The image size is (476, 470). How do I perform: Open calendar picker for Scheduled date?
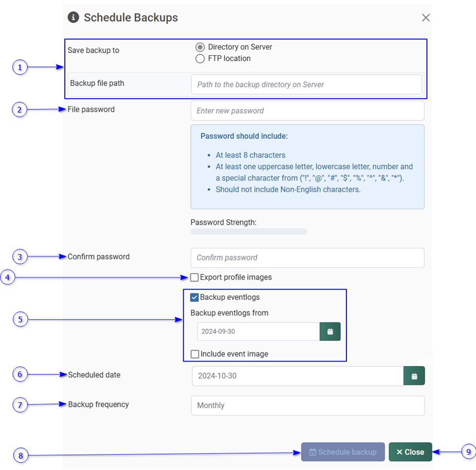(414, 376)
